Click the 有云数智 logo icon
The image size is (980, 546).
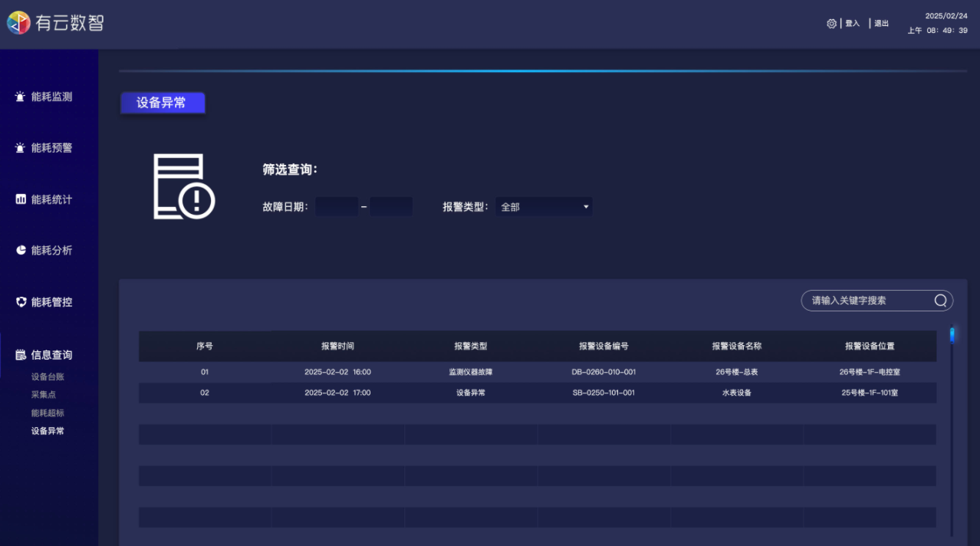[18, 23]
